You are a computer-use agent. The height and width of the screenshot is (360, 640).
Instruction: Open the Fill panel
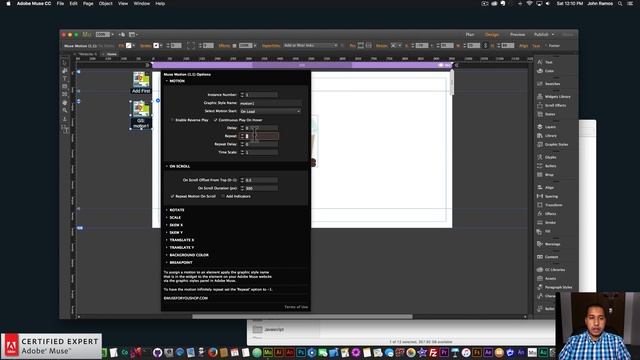click(x=544, y=231)
